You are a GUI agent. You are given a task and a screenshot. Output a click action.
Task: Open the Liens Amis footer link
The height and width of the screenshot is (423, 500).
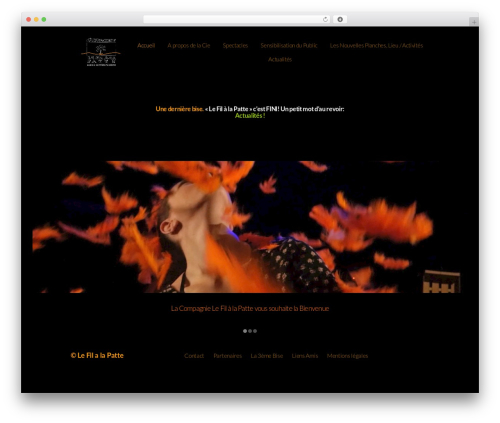[305, 356]
